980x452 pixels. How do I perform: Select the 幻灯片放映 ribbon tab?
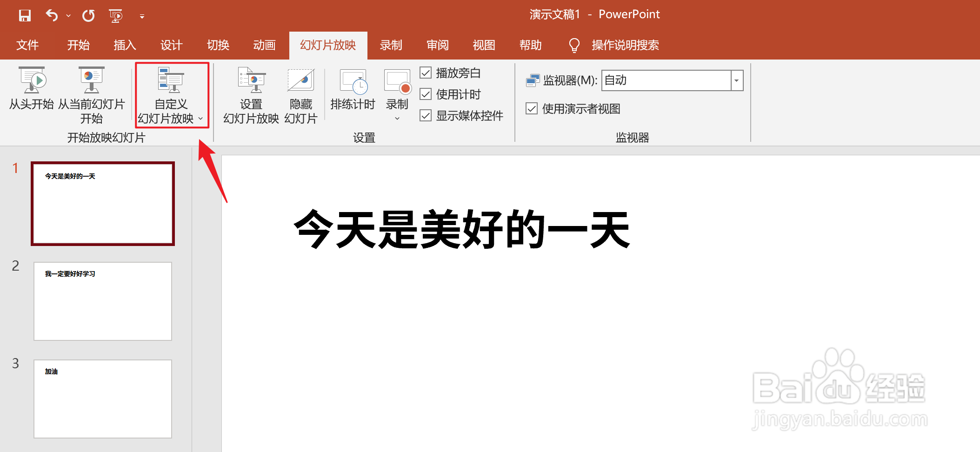coord(328,45)
